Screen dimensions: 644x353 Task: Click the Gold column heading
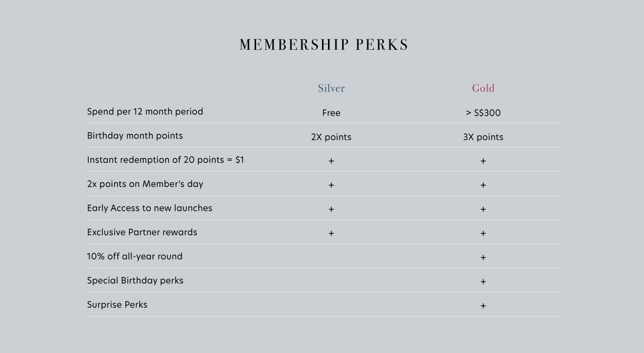483,89
